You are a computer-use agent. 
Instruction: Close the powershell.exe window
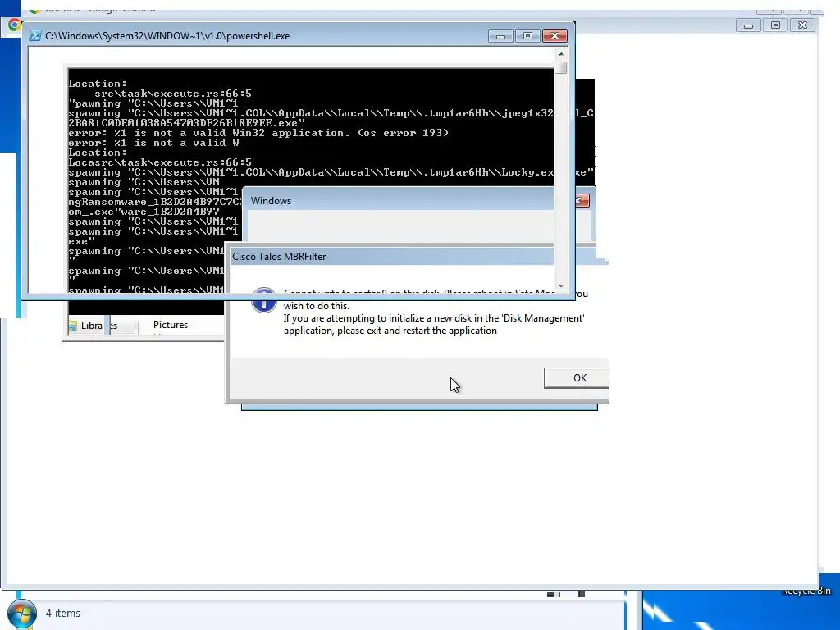[555, 36]
